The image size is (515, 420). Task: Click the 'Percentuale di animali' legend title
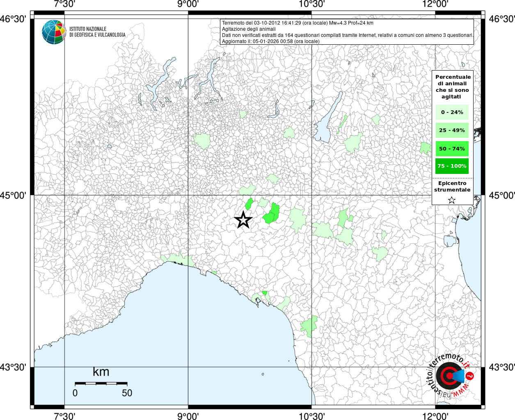pyautogui.click(x=453, y=87)
